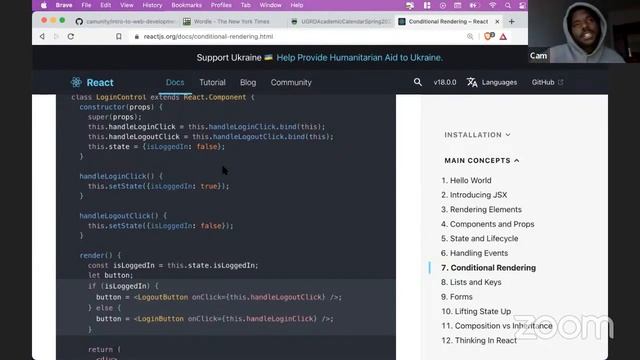
Task: Click the React logo icon
Action: 76,82
